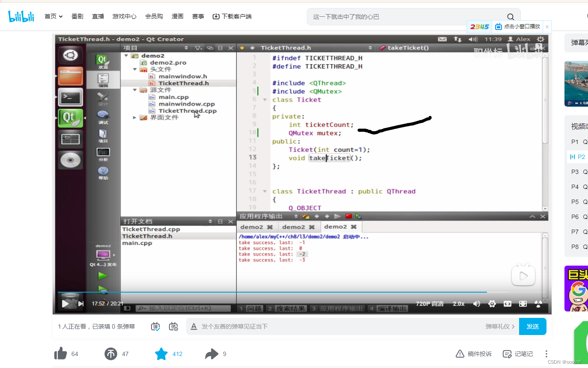Screen dimensions: 588x368
Task: Click the Ubuntu dash icon in the video's dock
Action: (70, 55)
